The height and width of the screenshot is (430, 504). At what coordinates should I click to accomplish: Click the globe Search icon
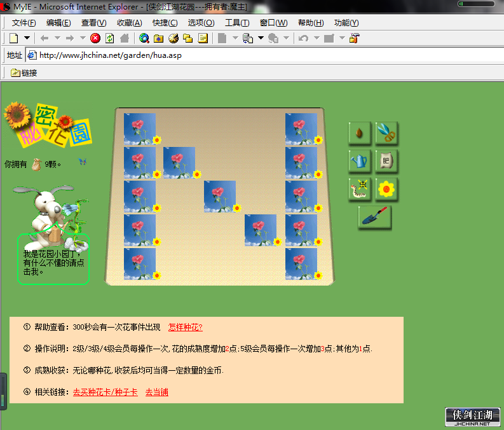tap(144, 38)
